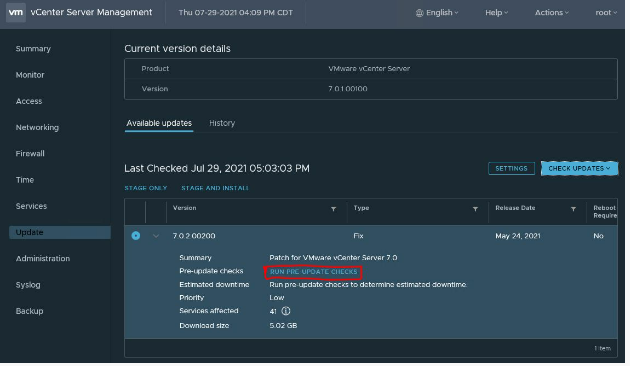Screen dimensions: 630x366
Task: Click the Settings button
Action: [511, 169]
